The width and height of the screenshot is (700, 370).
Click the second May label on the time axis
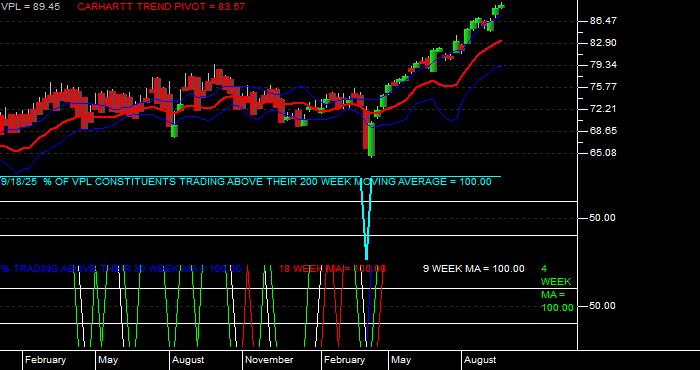pos(401,360)
